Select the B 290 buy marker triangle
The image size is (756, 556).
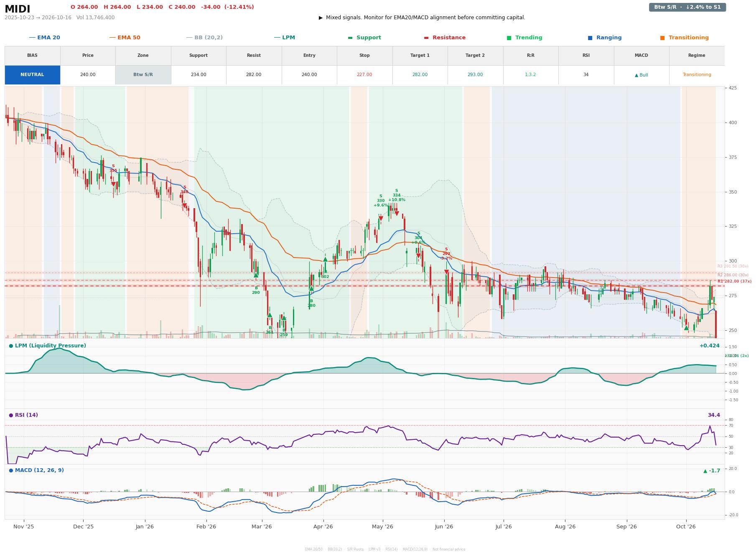(256, 275)
